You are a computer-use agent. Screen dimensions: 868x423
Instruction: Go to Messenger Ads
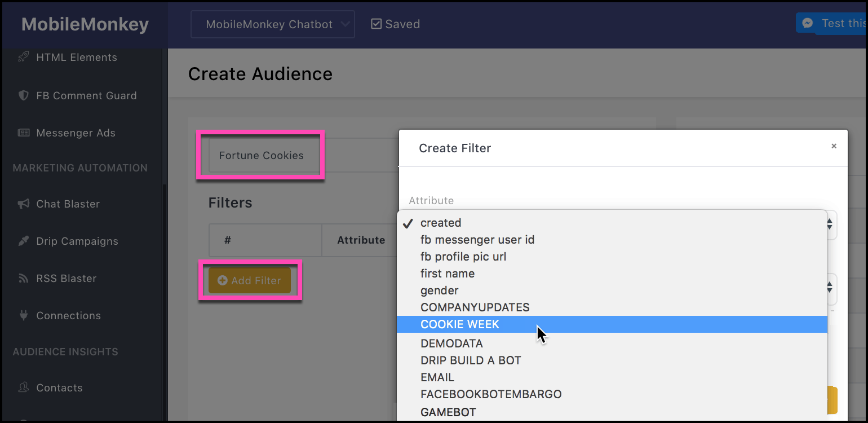76,133
